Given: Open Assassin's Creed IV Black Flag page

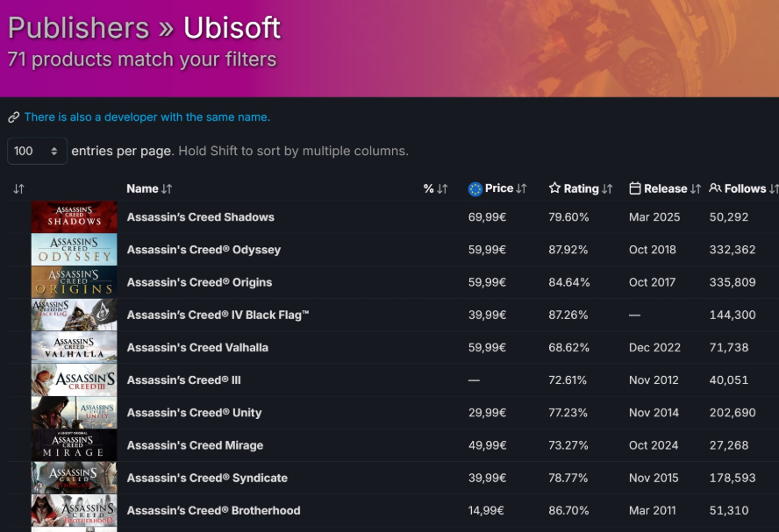Looking at the screenshot, I should pyautogui.click(x=218, y=316).
